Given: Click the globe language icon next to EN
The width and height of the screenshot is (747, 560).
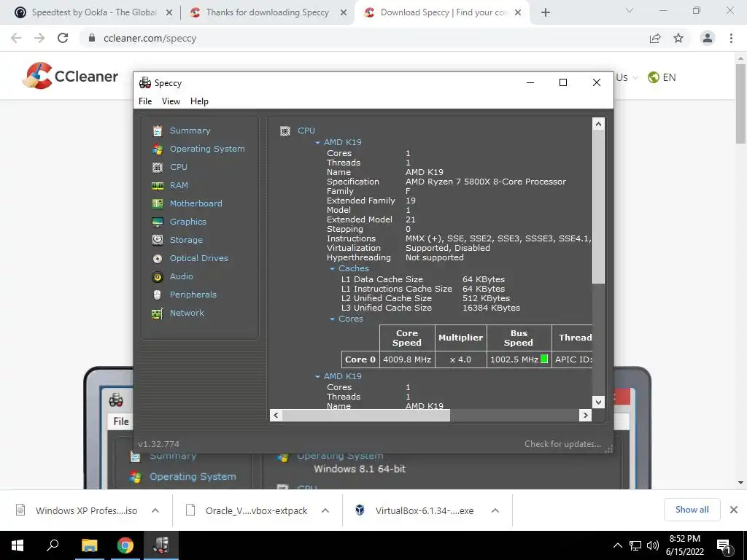Looking at the screenshot, I should click(x=654, y=77).
